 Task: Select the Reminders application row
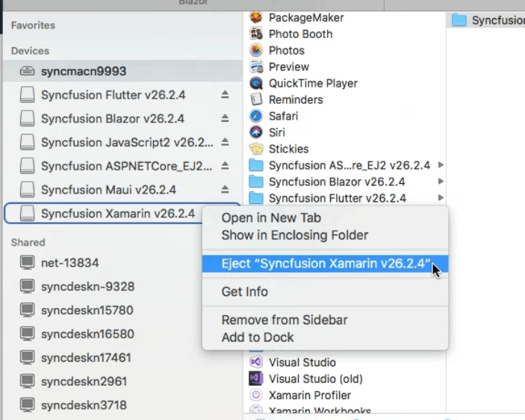click(x=345, y=99)
